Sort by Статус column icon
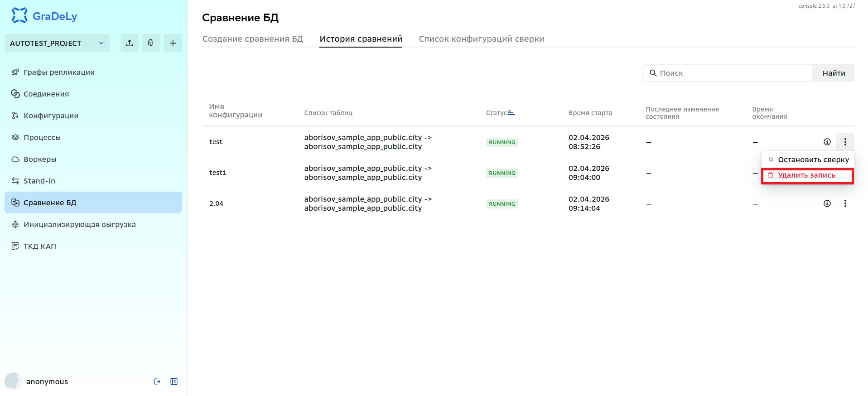The width and height of the screenshot is (868, 396). [511, 113]
